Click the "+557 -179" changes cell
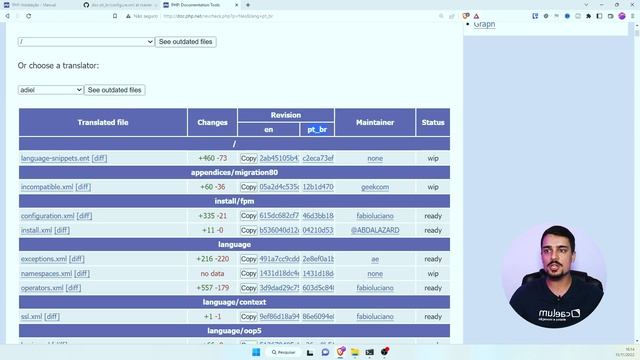The width and height of the screenshot is (640, 360). click(x=212, y=288)
